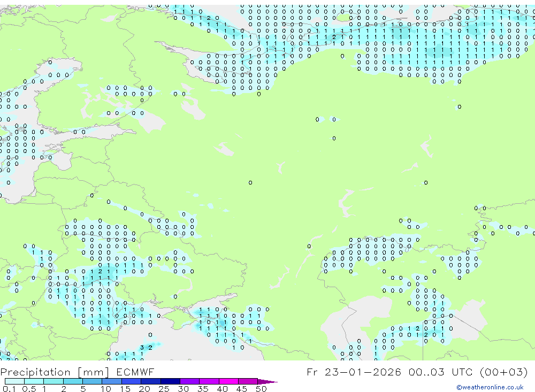Viewport: 535px width, 392px height.
Task: Click legend scale label "25"
Action: pos(164,389)
